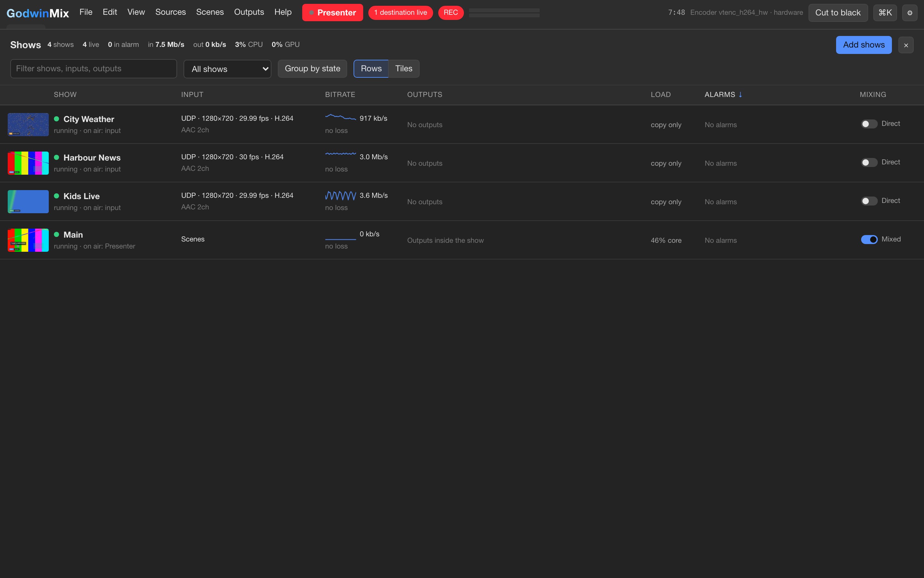Click the green status dot of City Weather
The image size is (924, 578).
click(x=56, y=119)
